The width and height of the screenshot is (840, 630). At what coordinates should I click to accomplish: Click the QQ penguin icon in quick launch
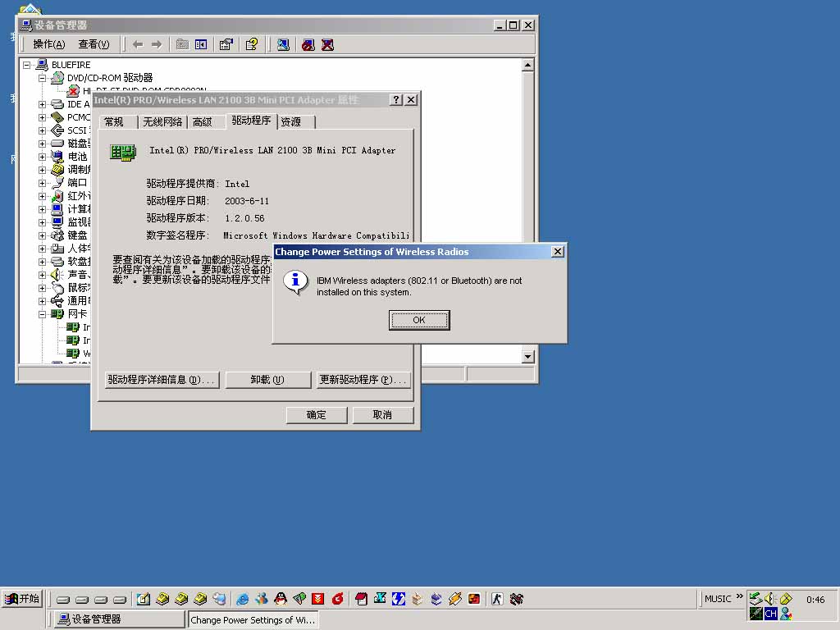281,599
